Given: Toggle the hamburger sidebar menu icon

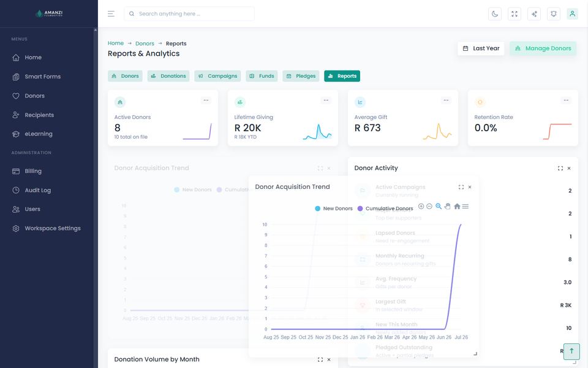Looking at the screenshot, I should click(111, 14).
